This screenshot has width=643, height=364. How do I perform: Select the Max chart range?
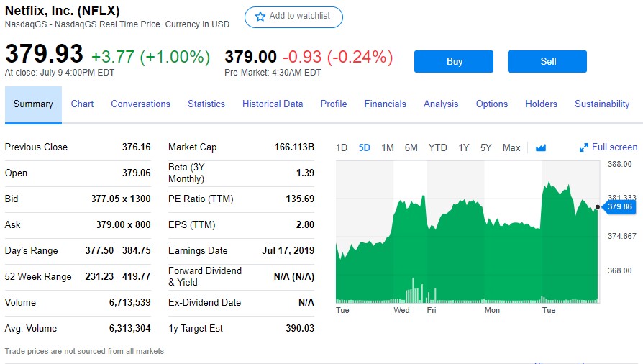[x=511, y=147]
